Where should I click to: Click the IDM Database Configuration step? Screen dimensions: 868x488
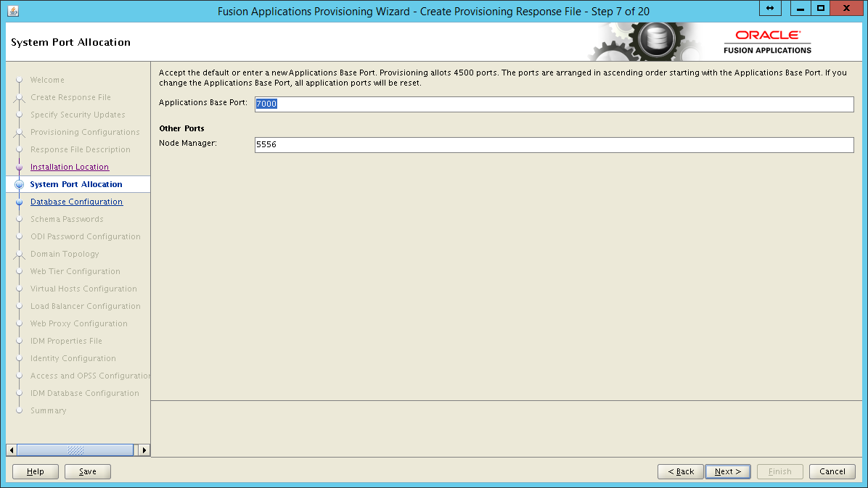pos(85,394)
